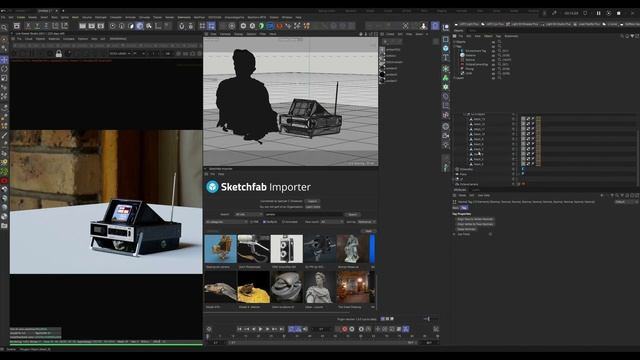Image resolution: width=640 pixels, height=360 pixels.
Task: Click Render to Picture Viewer icon
Action: point(91,26)
